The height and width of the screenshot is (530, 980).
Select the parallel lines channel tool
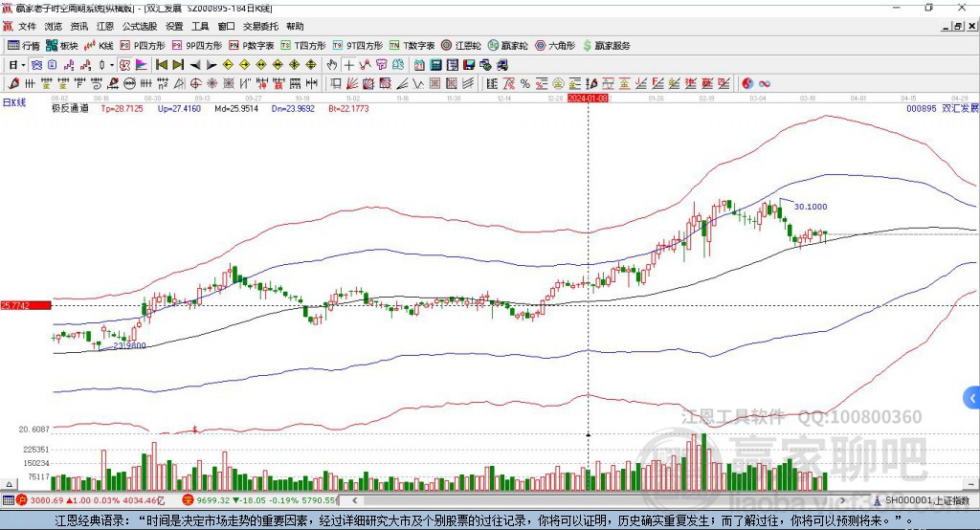point(469,83)
